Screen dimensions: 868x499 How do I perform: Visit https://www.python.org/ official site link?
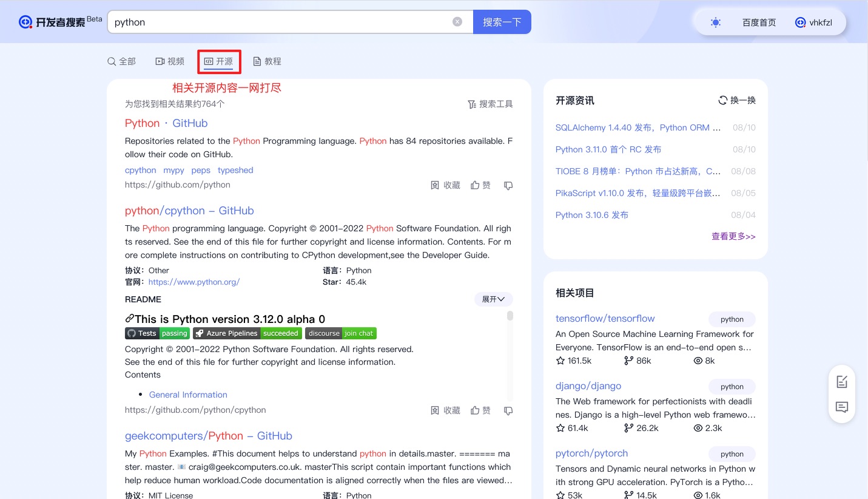194,282
